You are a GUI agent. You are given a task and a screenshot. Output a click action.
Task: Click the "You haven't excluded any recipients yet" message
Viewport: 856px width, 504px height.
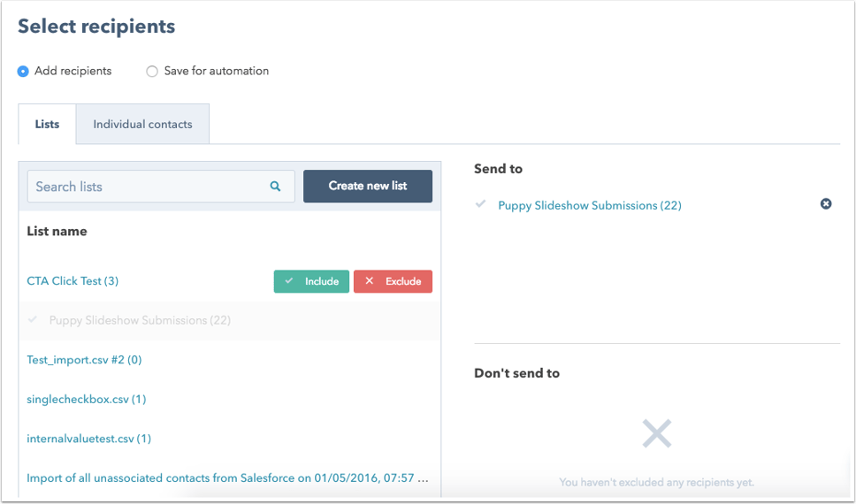point(656,482)
